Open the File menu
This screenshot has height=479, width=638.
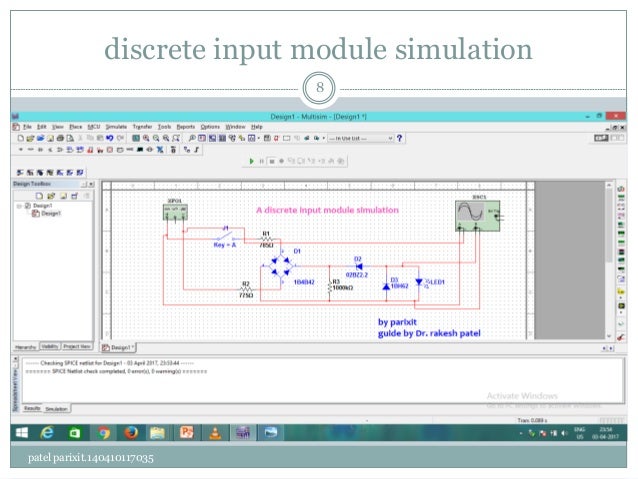click(27, 127)
